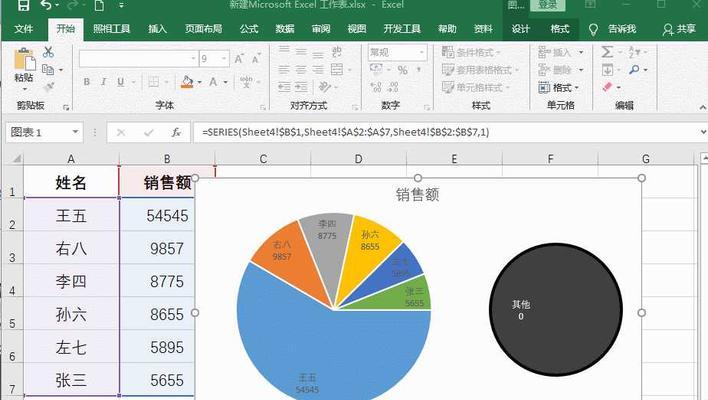Click the Find magnifier icon
This screenshot has height=400, width=708.
(634, 70)
